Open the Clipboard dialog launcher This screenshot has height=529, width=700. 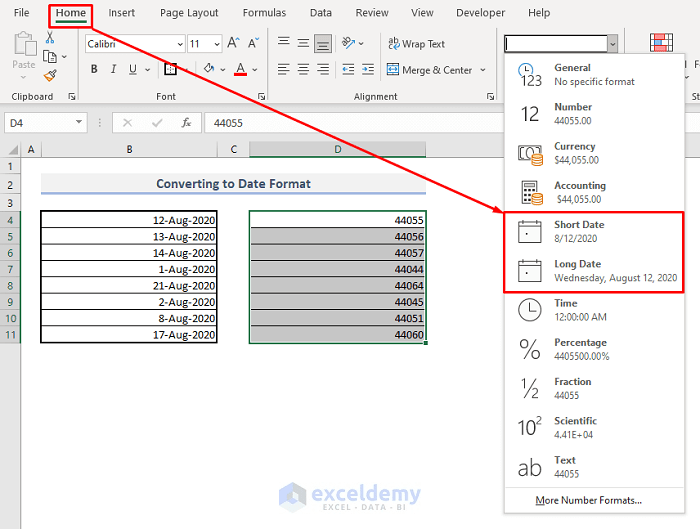click(x=72, y=96)
